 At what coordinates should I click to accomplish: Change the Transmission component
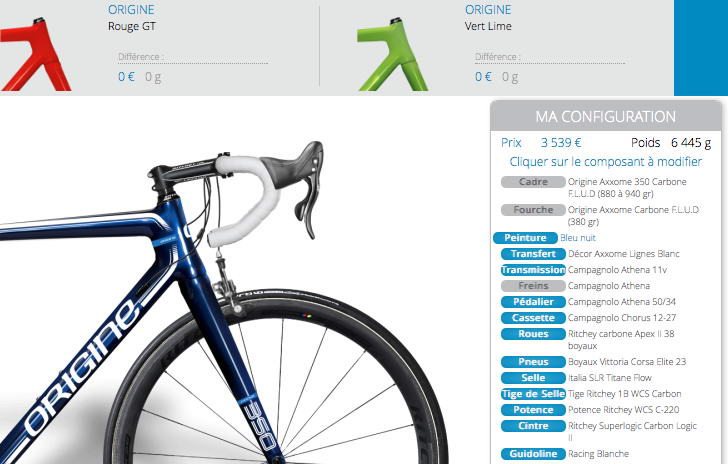(x=533, y=270)
